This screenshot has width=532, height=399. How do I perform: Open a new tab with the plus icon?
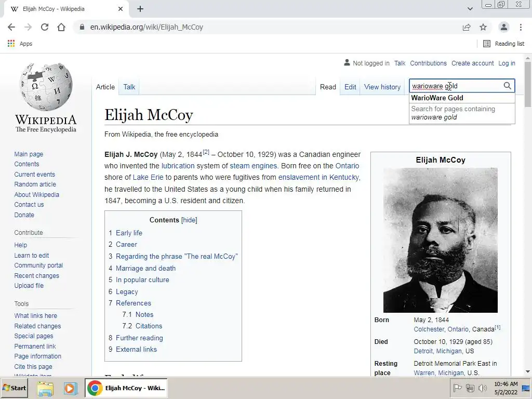click(140, 9)
